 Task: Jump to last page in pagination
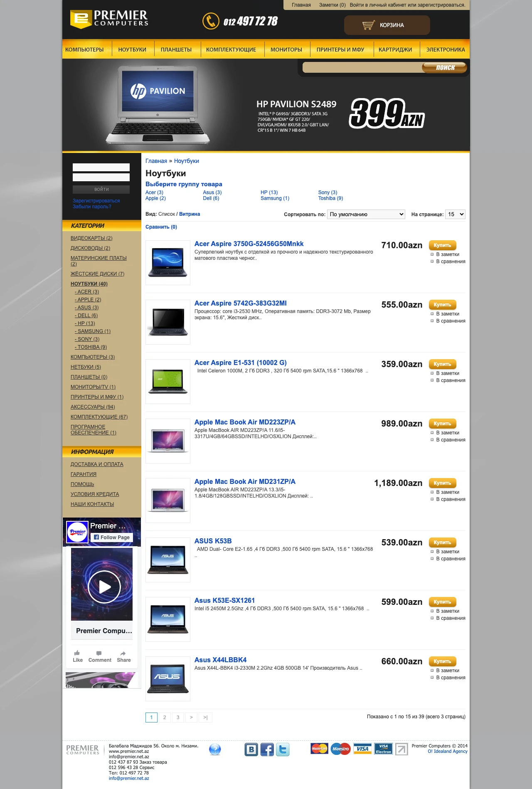coord(205,717)
